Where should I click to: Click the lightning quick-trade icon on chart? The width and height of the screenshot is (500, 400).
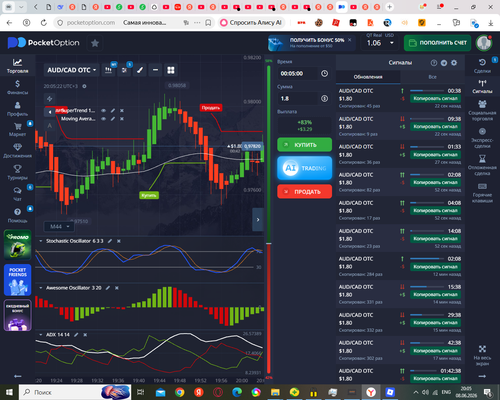click(x=50, y=99)
